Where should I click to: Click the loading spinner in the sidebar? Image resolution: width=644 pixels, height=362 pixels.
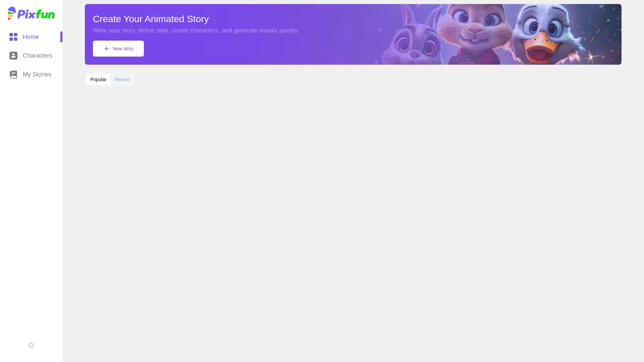[31, 345]
